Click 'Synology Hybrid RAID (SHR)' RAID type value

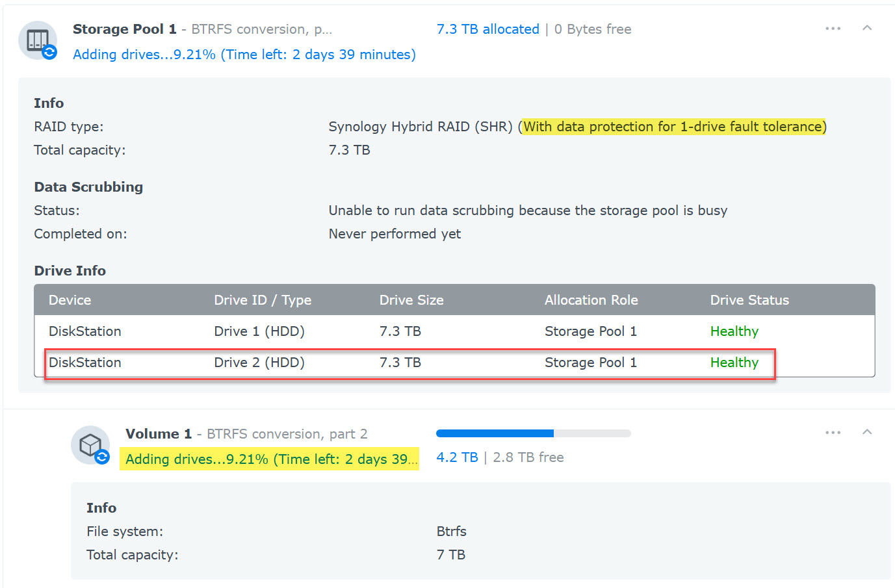coord(421,127)
